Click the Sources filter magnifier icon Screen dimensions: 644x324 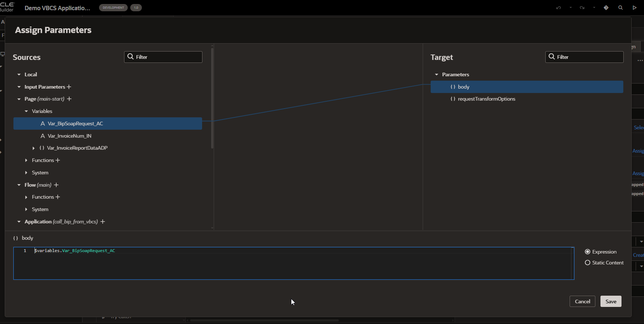[131, 57]
